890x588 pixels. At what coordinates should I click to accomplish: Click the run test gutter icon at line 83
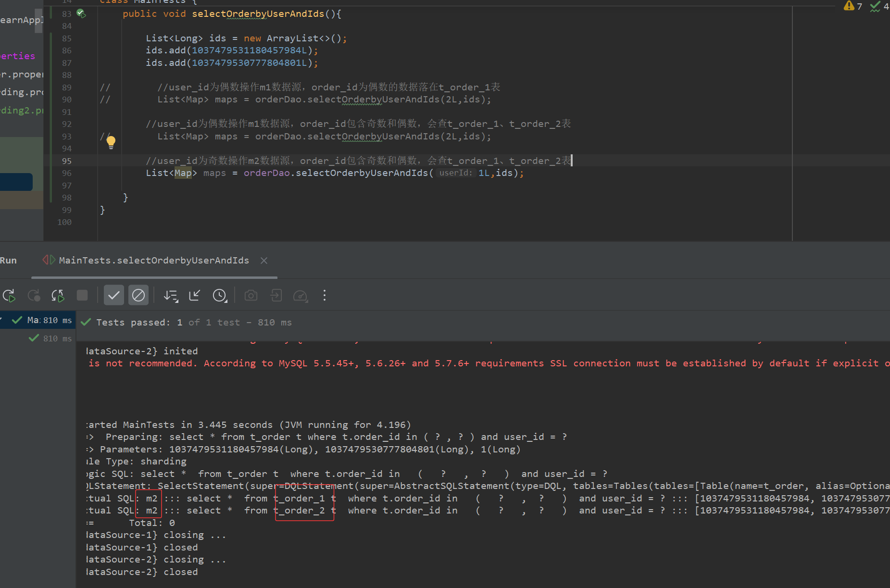pyautogui.click(x=81, y=14)
